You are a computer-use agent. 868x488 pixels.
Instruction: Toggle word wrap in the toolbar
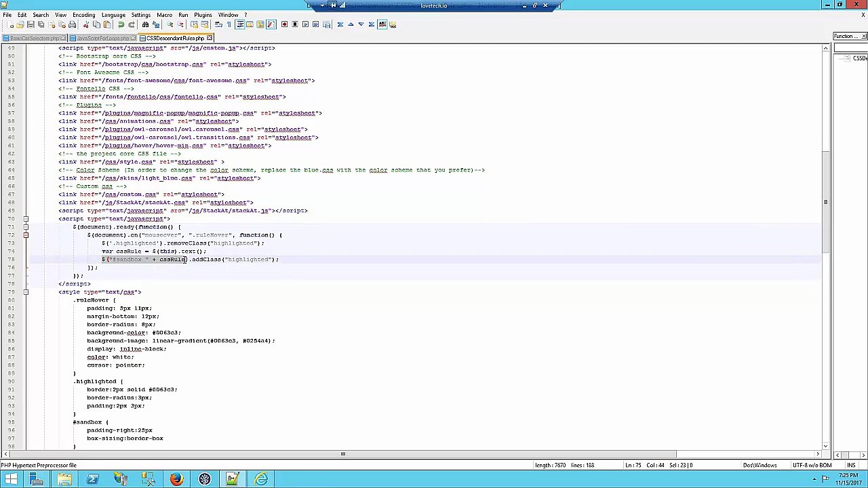click(x=218, y=24)
